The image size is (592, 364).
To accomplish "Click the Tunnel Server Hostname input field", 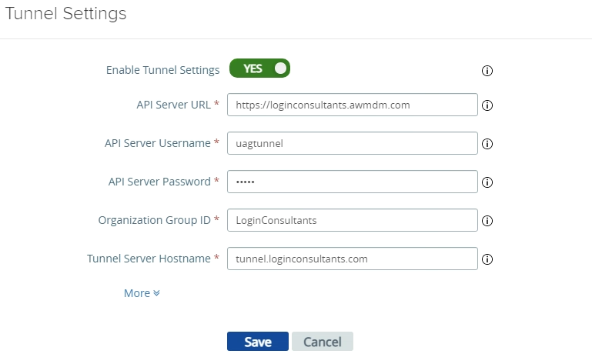I will coord(353,259).
